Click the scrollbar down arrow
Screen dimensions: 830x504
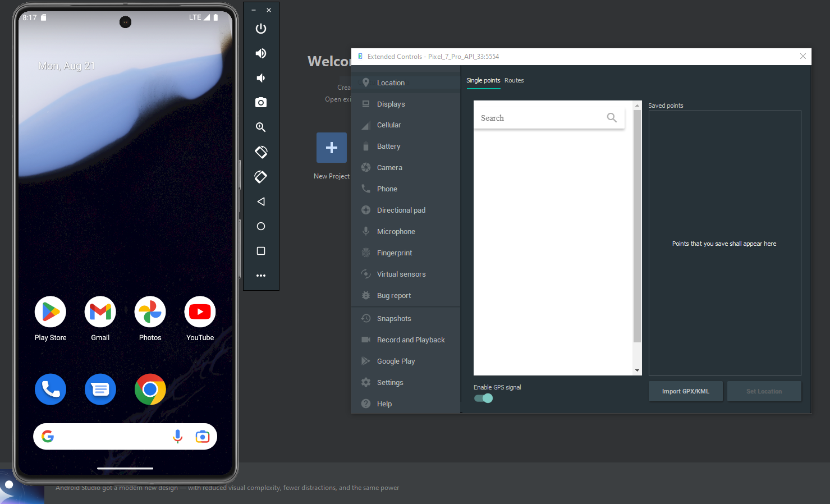(637, 370)
